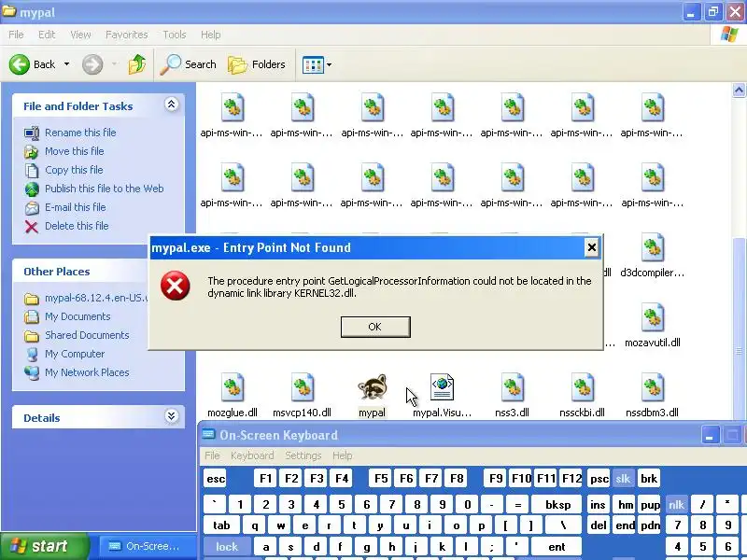Image resolution: width=747 pixels, height=560 pixels.
Task: Open the View menu in Explorer
Action: coord(80,35)
